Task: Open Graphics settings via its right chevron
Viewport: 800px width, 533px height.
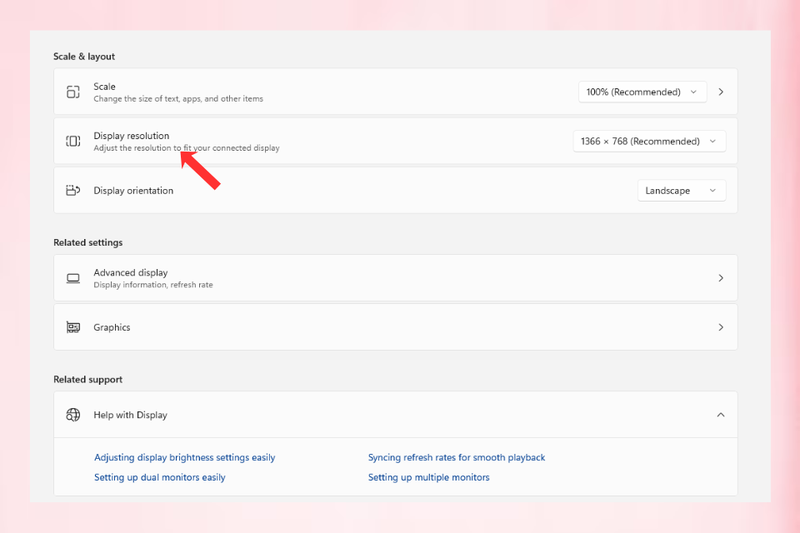Action: click(721, 327)
